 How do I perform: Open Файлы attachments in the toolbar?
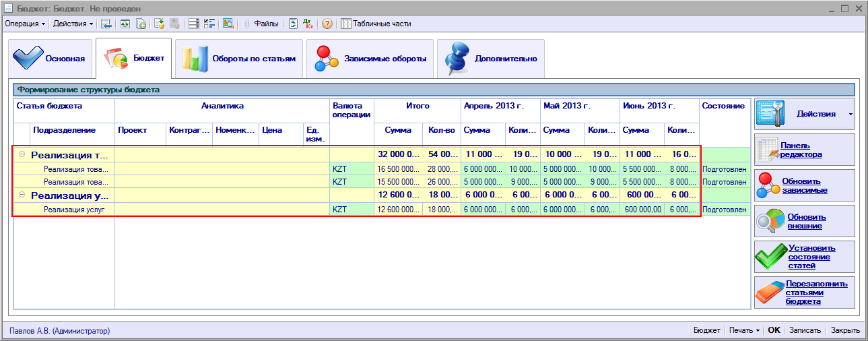click(261, 24)
